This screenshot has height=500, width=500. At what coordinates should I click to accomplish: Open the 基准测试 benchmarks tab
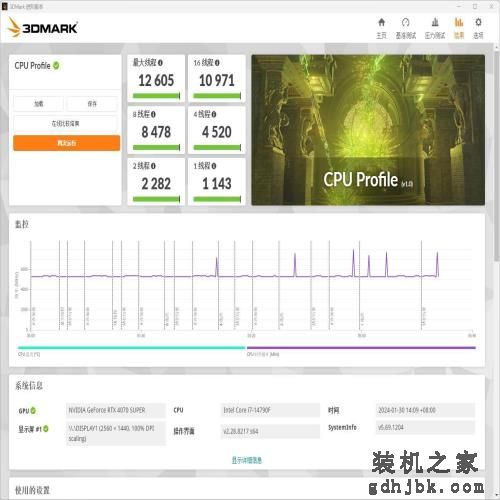(x=406, y=28)
